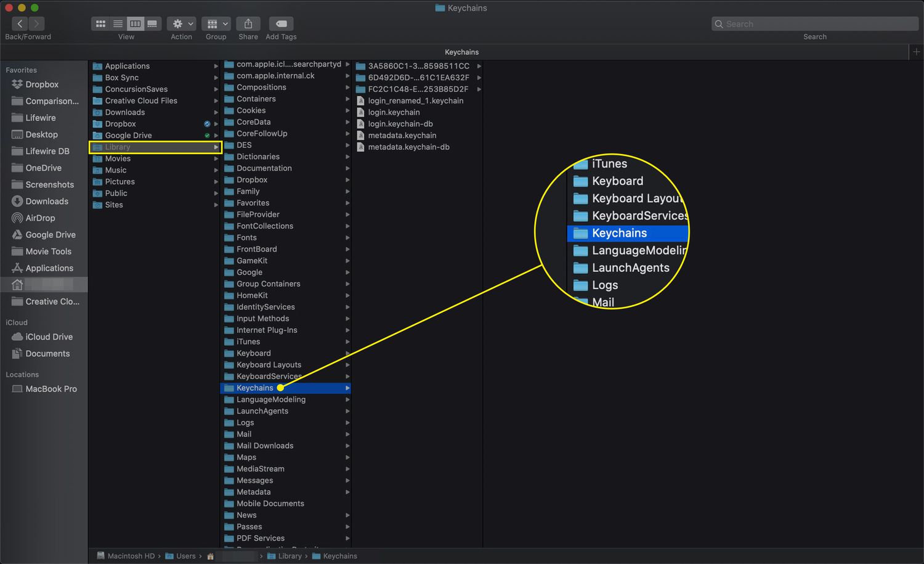The height and width of the screenshot is (564, 924).
Task: Click Keychains in the path bar
Action: coord(334,556)
